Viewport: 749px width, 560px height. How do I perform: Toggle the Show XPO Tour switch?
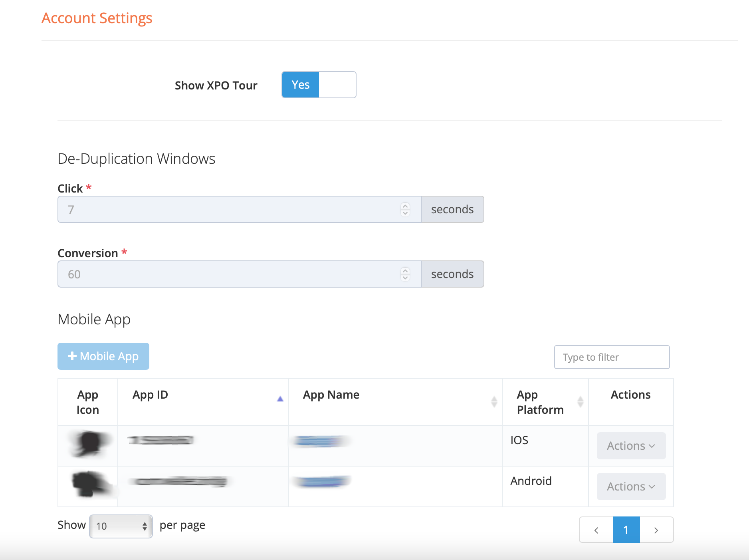click(319, 85)
